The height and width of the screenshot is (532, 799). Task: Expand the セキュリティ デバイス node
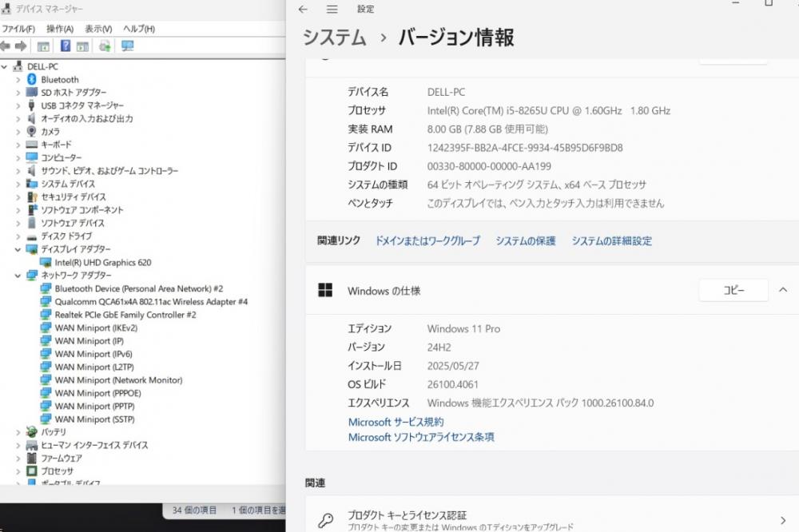(18, 197)
